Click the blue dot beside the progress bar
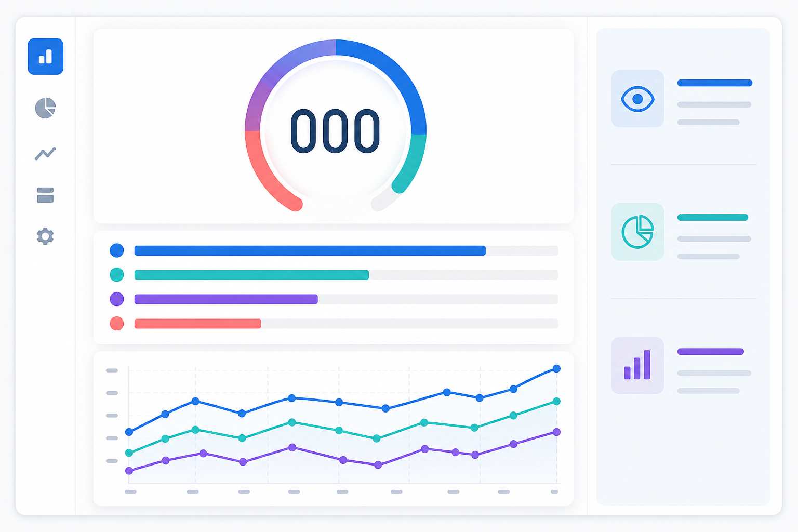Image resolution: width=798 pixels, height=532 pixels. click(117, 250)
